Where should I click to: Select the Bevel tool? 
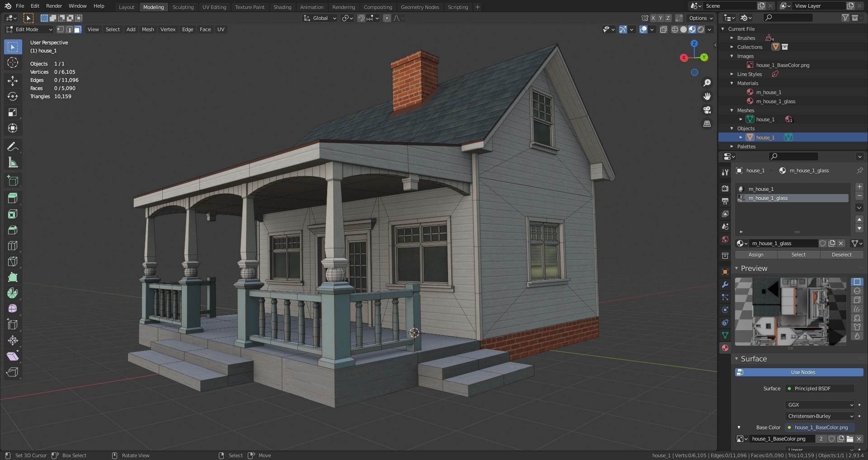point(13,230)
